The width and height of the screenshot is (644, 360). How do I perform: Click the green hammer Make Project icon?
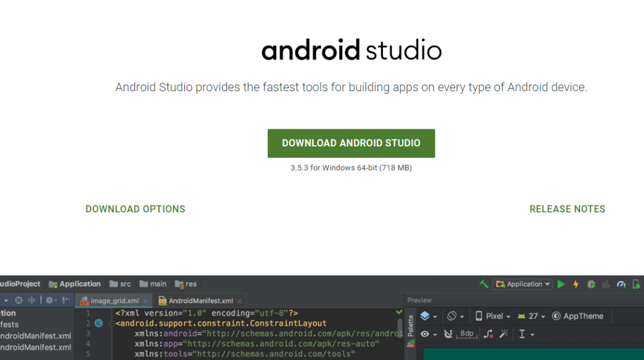(484, 284)
